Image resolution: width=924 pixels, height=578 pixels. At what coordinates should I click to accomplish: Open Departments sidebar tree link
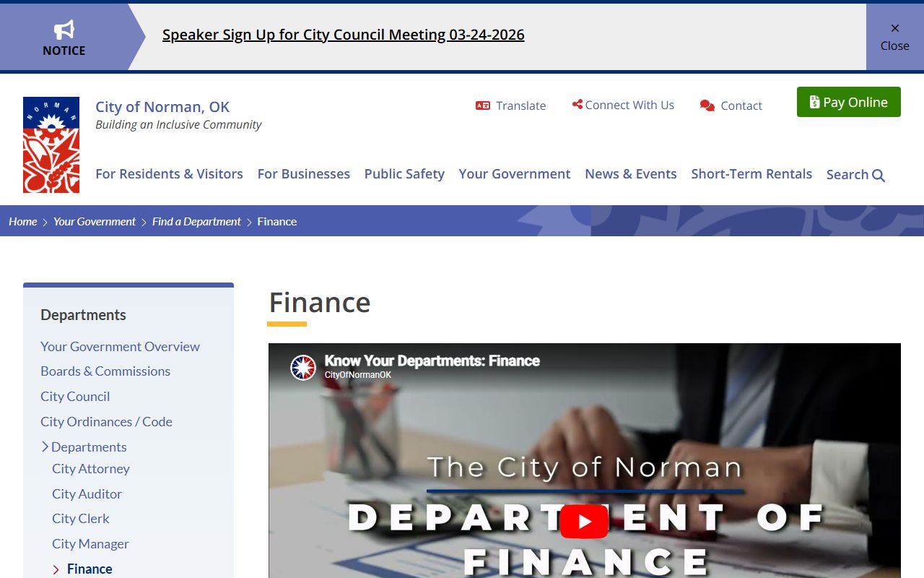(x=89, y=447)
